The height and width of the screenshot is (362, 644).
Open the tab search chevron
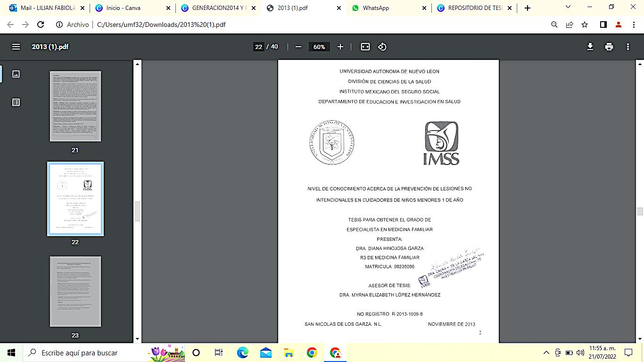tap(568, 7)
